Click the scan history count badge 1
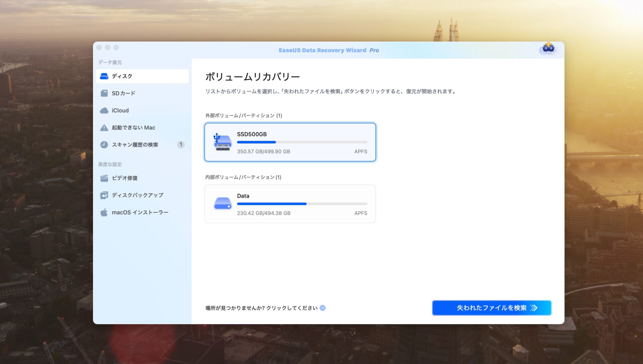The height and width of the screenshot is (364, 643). tap(181, 145)
